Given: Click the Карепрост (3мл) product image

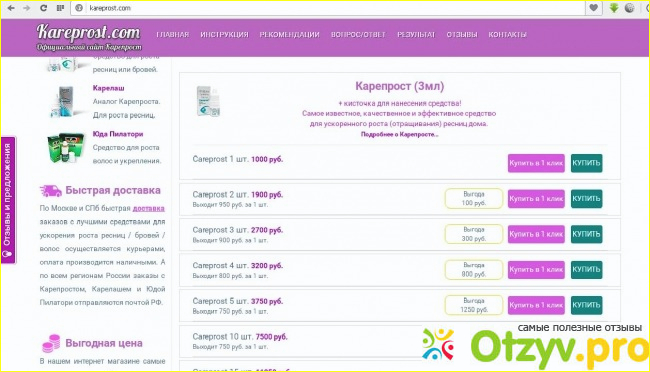Looking at the screenshot, I should tap(208, 101).
